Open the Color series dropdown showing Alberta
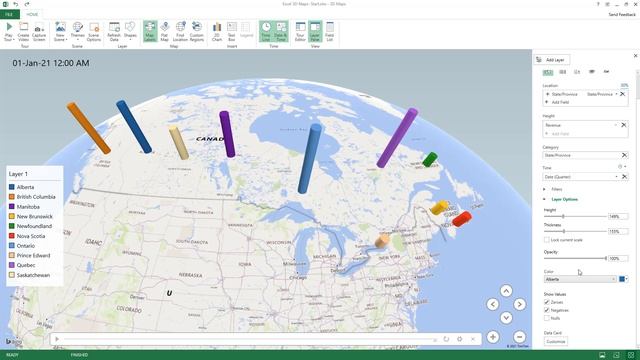This screenshot has width=640, height=360. (x=580, y=279)
